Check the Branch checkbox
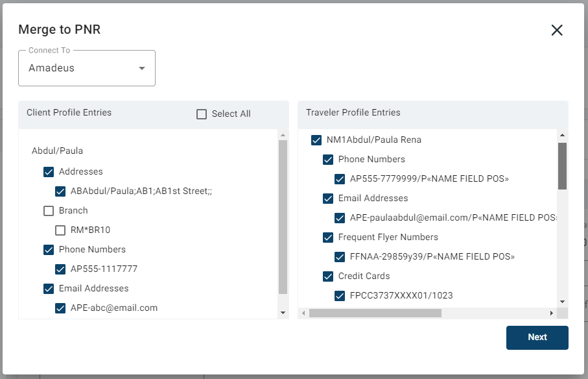588x379 pixels. pyautogui.click(x=49, y=210)
